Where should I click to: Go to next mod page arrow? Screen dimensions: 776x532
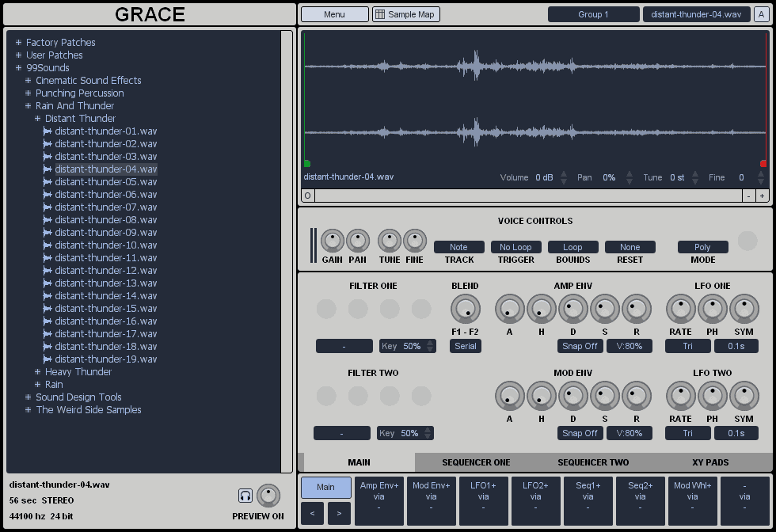[x=339, y=514]
